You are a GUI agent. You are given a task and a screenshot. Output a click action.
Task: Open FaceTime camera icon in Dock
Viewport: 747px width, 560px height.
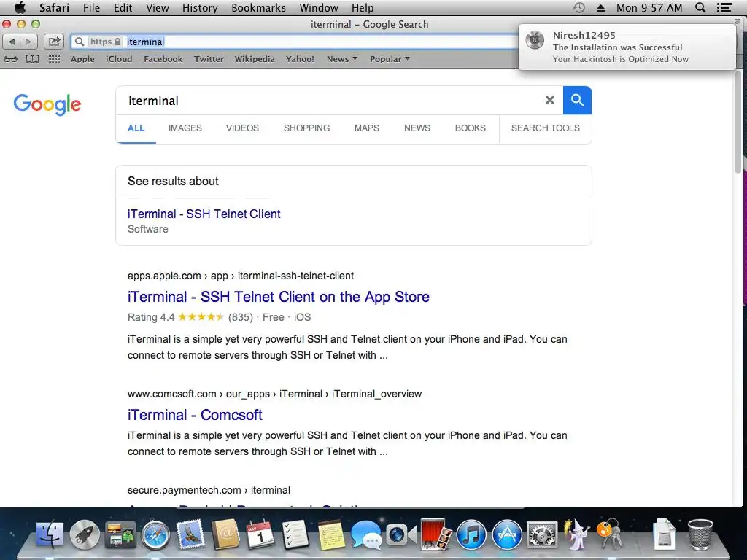pos(401,534)
